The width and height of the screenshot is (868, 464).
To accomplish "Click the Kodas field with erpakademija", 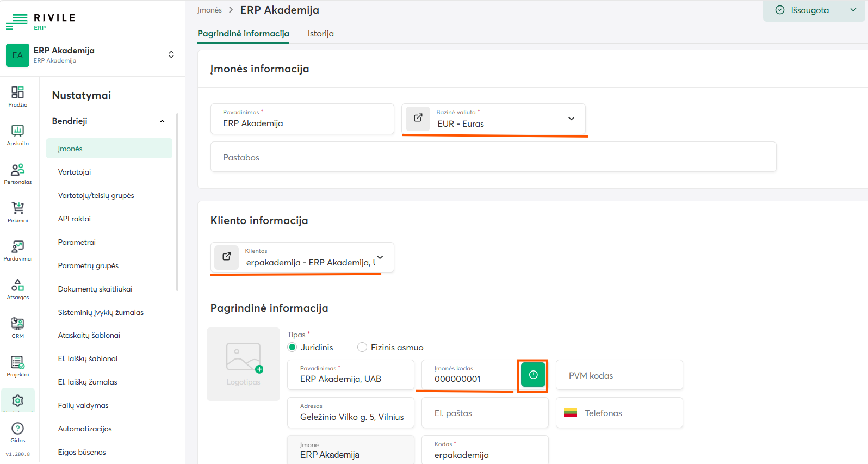I will click(485, 450).
